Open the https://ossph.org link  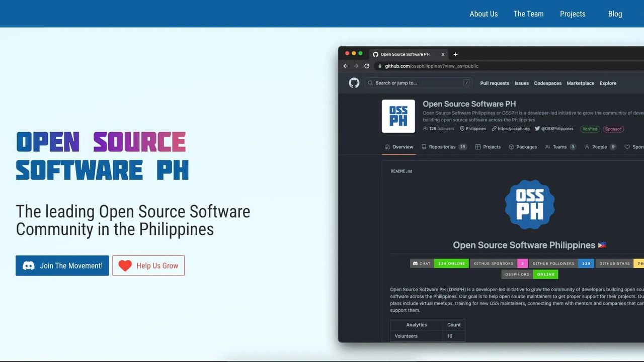pos(511,129)
